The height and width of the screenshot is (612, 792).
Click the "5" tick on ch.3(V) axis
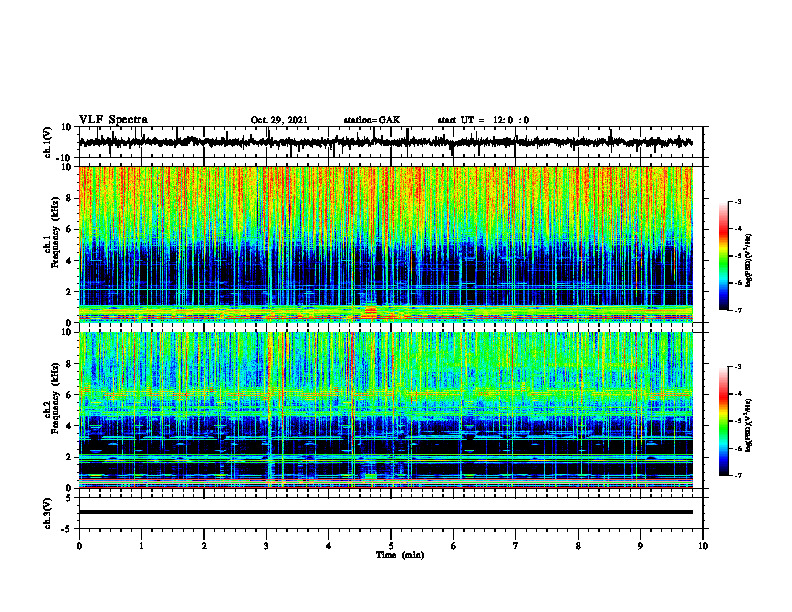pyautogui.click(x=70, y=498)
